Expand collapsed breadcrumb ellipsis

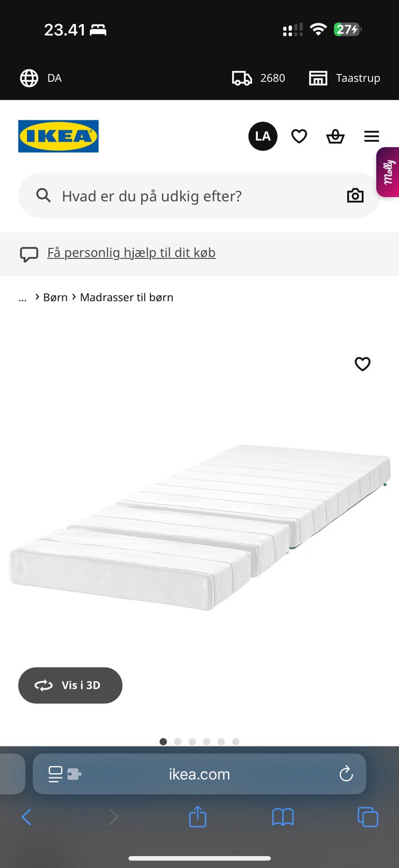point(22,297)
